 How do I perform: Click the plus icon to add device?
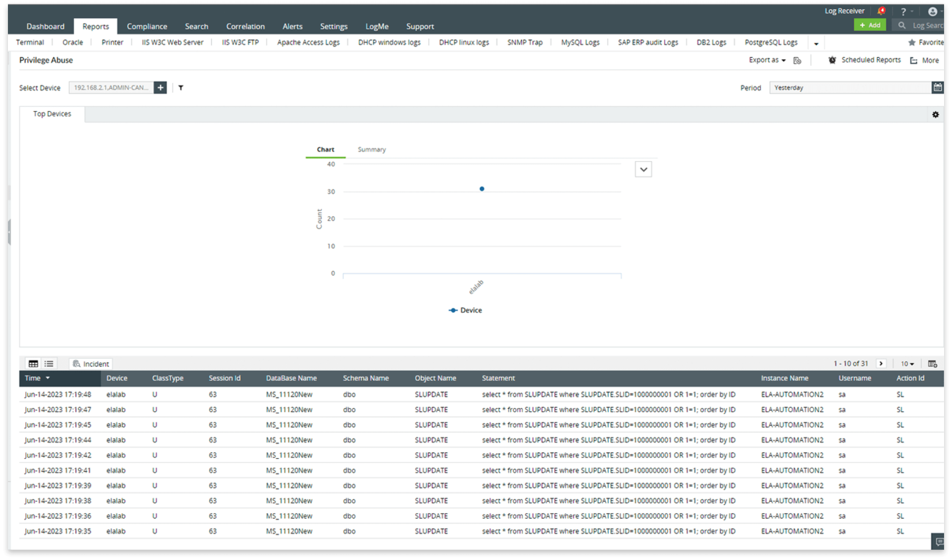point(160,88)
